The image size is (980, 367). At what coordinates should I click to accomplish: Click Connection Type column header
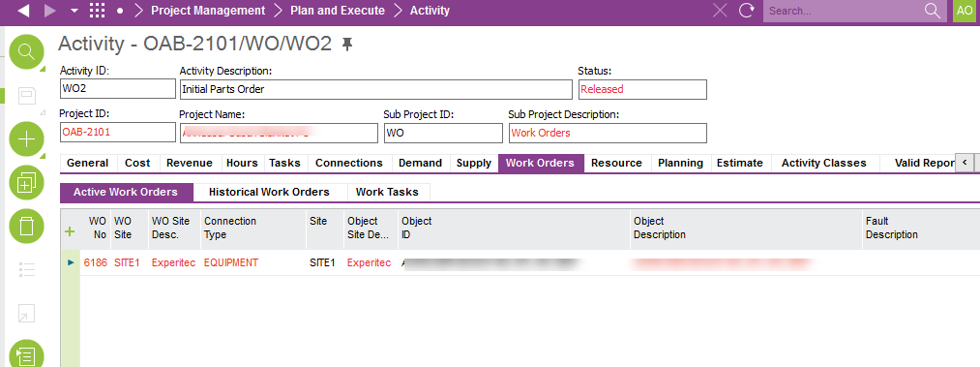(x=252, y=229)
